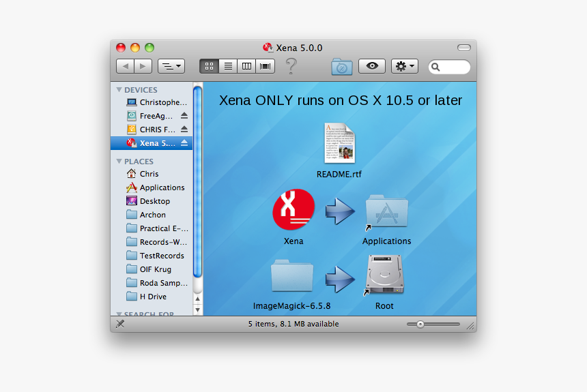Toggle toolbar with the pill button

(x=464, y=48)
